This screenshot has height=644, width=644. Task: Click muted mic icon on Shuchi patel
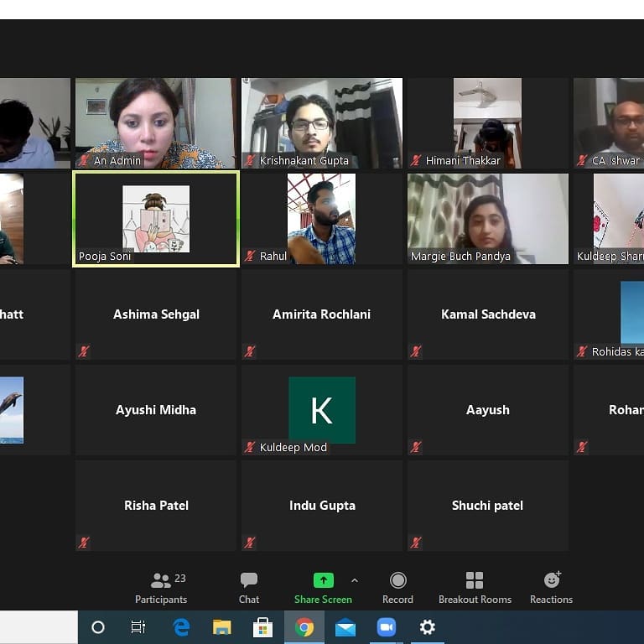click(x=416, y=543)
